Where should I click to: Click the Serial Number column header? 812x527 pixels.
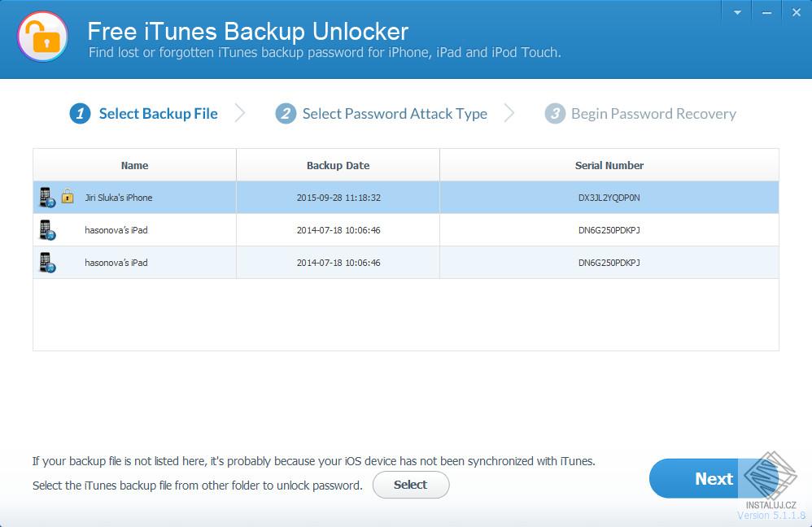(x=609, y=165)
